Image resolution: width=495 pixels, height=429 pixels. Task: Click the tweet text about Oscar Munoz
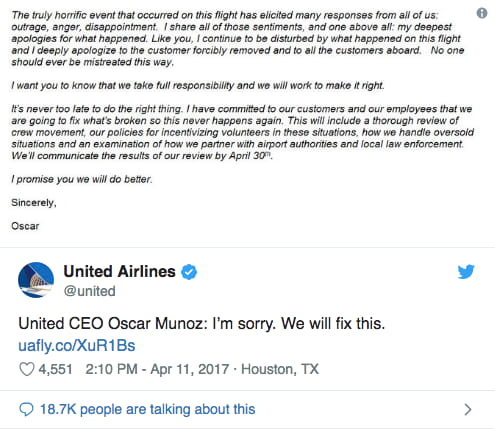click(x=202, y=324)
